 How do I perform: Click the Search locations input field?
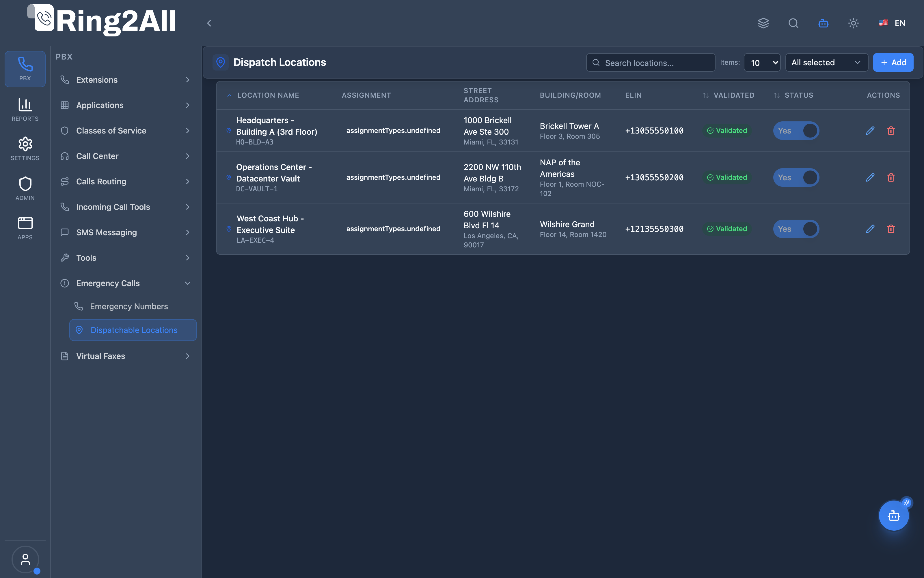click(x=651, y=63)
